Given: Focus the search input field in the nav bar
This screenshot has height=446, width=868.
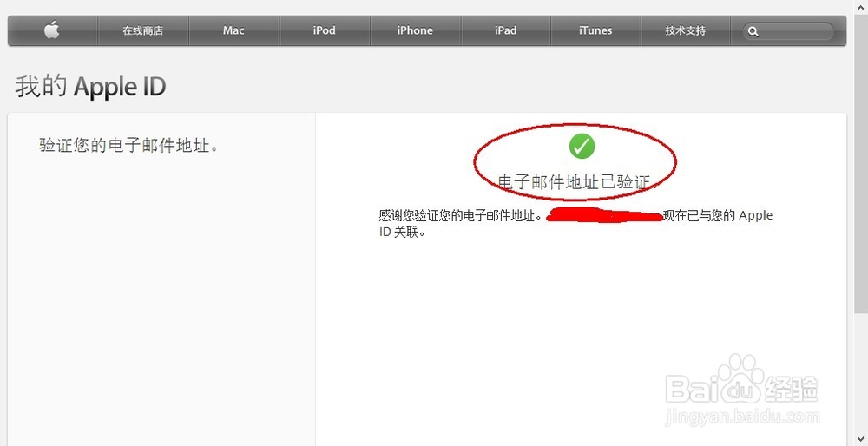Looking at the screenshot, I should click(x=788, y=31).
